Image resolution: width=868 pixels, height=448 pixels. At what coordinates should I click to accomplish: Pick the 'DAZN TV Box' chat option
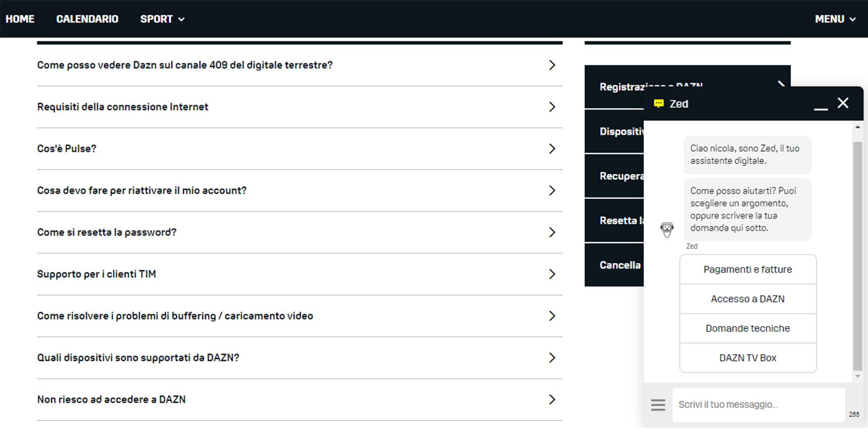coord(747,358)
